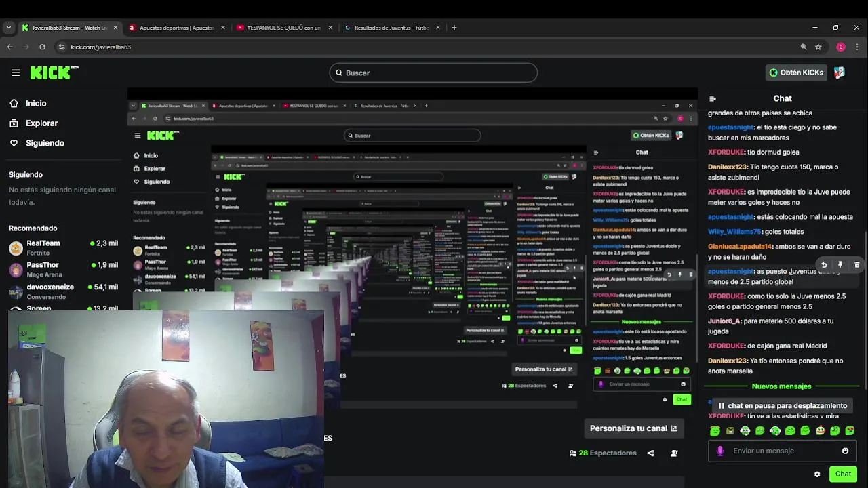Click the Siguiendo heart icon in sidebar
The width and height of the screenshot is (868, 488).
pyautogui.click(x=14, y=143)
